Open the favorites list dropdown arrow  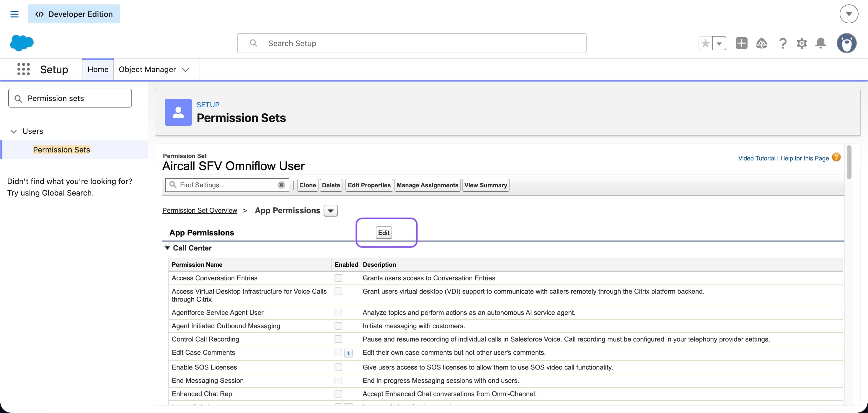[x=719, y=43]
